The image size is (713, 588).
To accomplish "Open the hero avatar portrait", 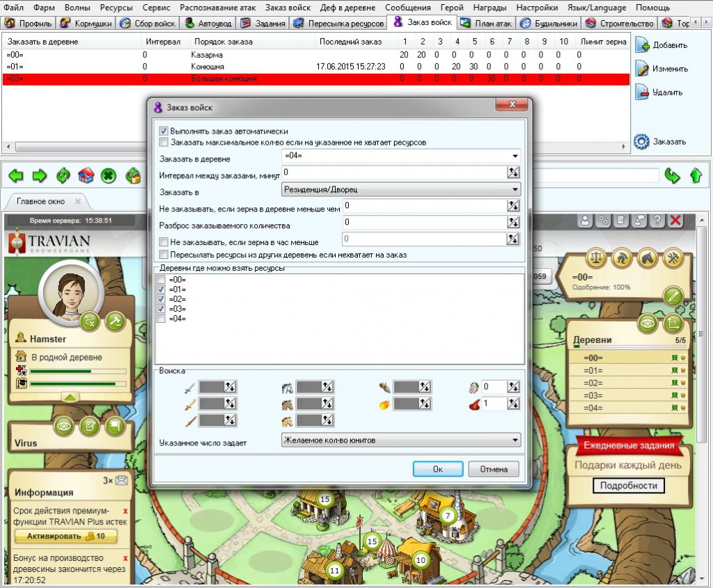I will click(71, 293).
